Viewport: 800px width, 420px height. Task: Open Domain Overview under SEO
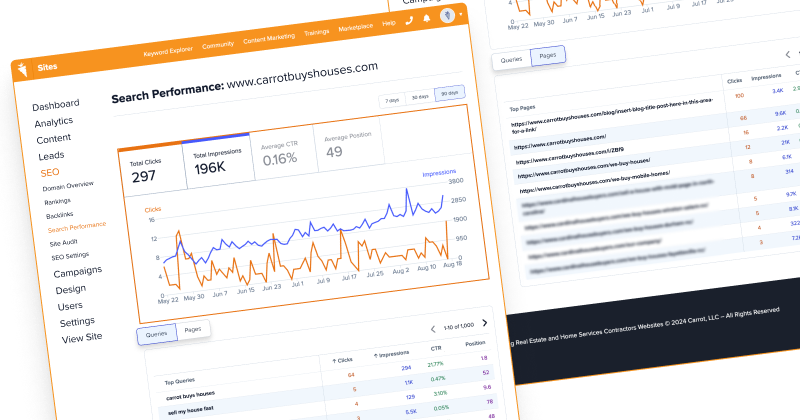(x=68, y=186)
